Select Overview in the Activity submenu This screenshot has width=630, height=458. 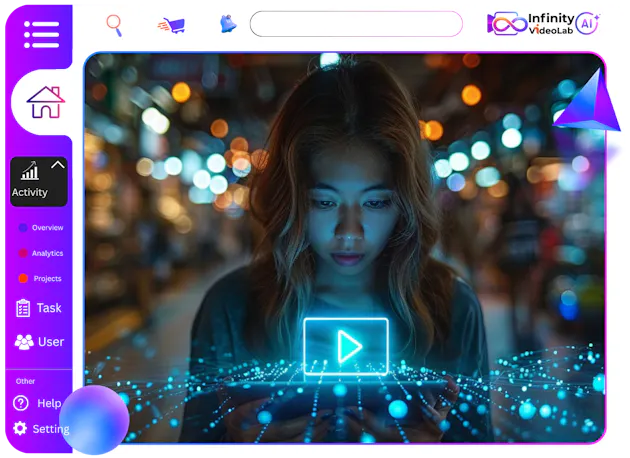tap(47, 228)
